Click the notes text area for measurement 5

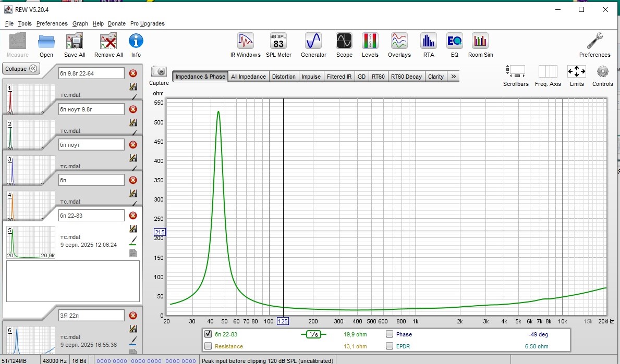point(73,281)
